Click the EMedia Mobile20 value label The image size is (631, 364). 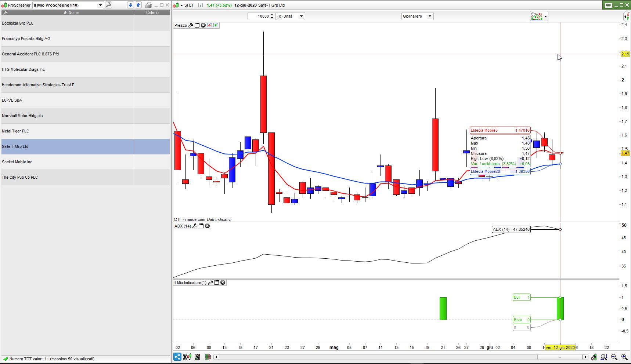point(500,171)
